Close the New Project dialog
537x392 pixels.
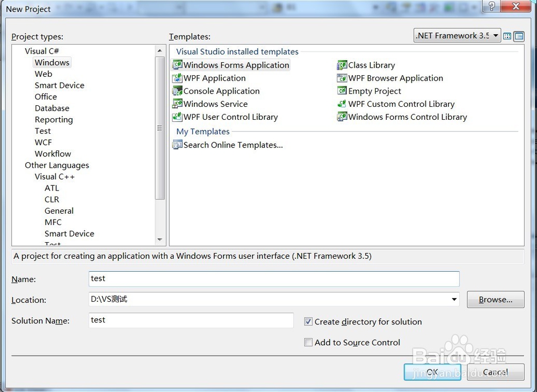tap(516, 6)
